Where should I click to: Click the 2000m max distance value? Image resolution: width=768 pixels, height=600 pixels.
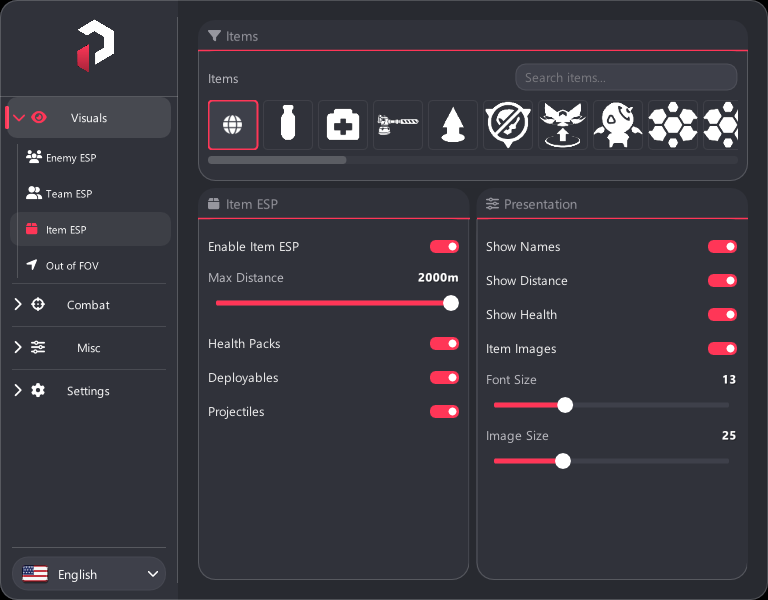pyautogui.click(x=438, y=278)
